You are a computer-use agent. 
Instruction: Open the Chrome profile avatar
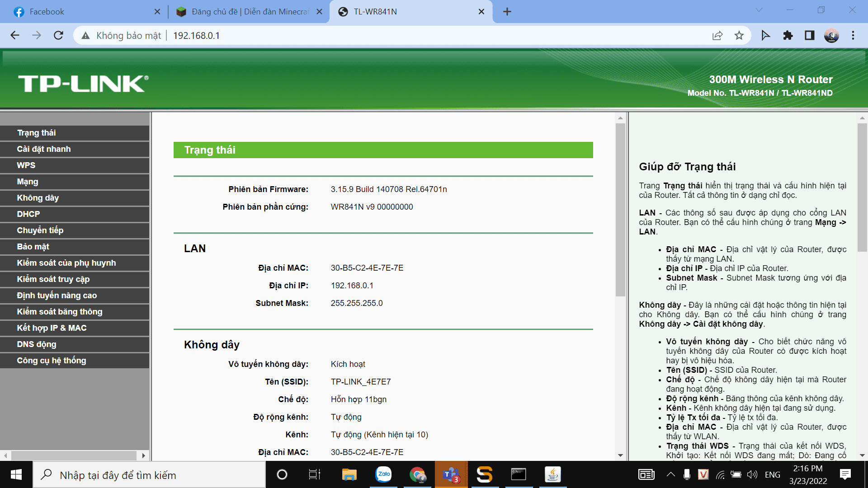831,35
